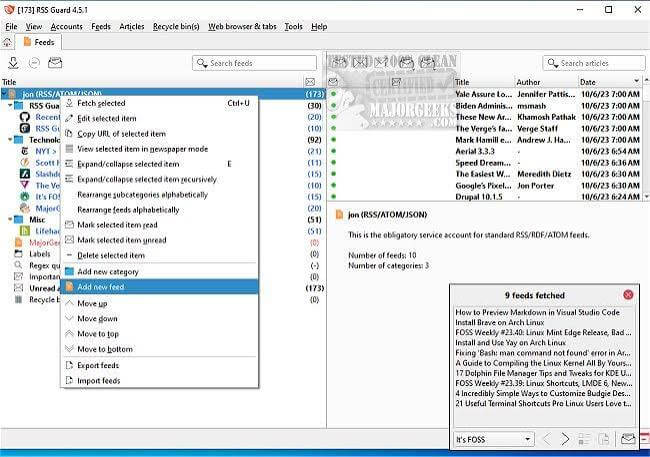The width and height of the screenshot is (650, 457).
Task: Close the 9 feeds fetched popup
Action: (x=628, y=295)
